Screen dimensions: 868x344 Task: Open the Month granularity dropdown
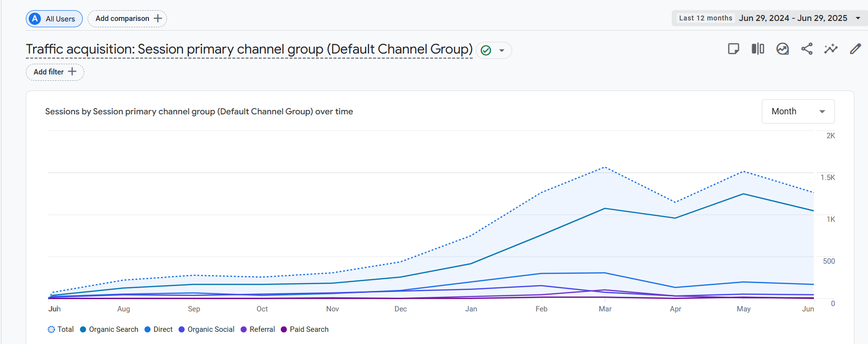(798, 111)
